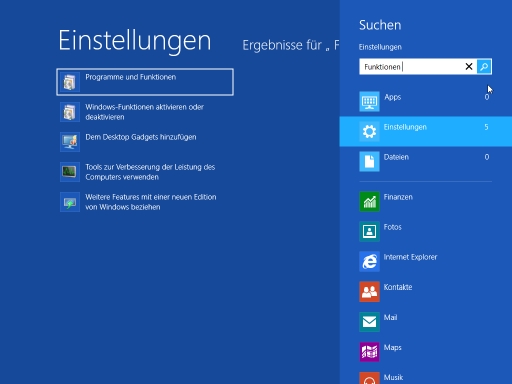Click the performance tools monitor icon
The width and height of the screenshot is (512, 384).
(x=70, y=172)
